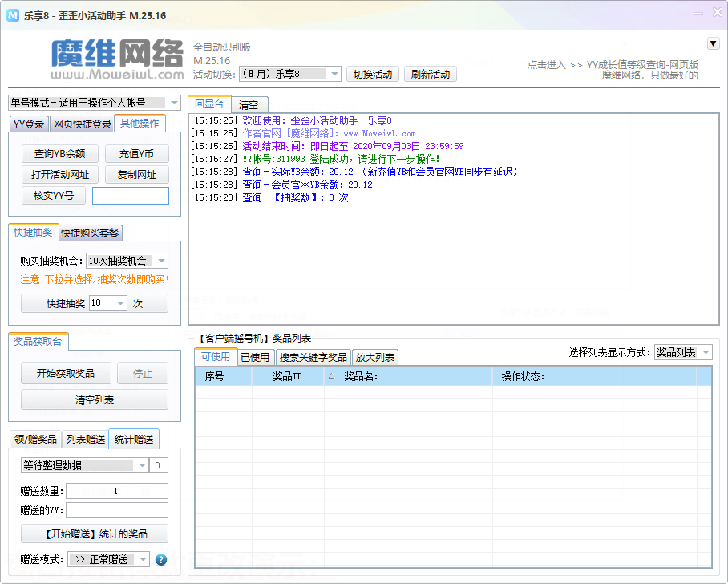
Task: Select the 快捷购买套餐 tab
Action: tap(91, 233)
